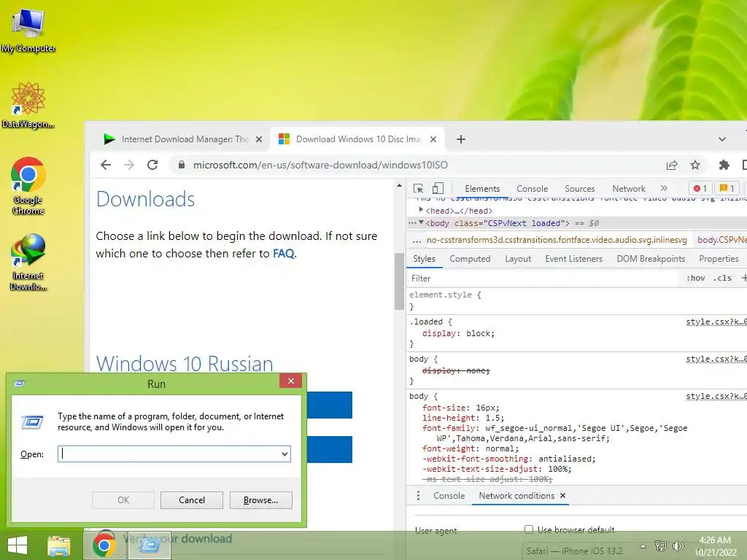Reload the Microsoft download page
747x560 pixels.
pos(152,165)
